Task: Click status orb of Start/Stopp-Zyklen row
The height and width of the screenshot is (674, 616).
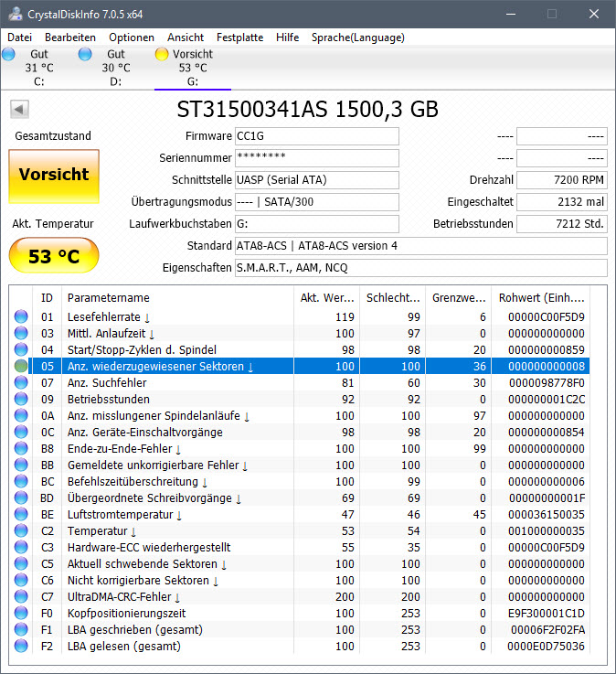Action: click(21, 349)
